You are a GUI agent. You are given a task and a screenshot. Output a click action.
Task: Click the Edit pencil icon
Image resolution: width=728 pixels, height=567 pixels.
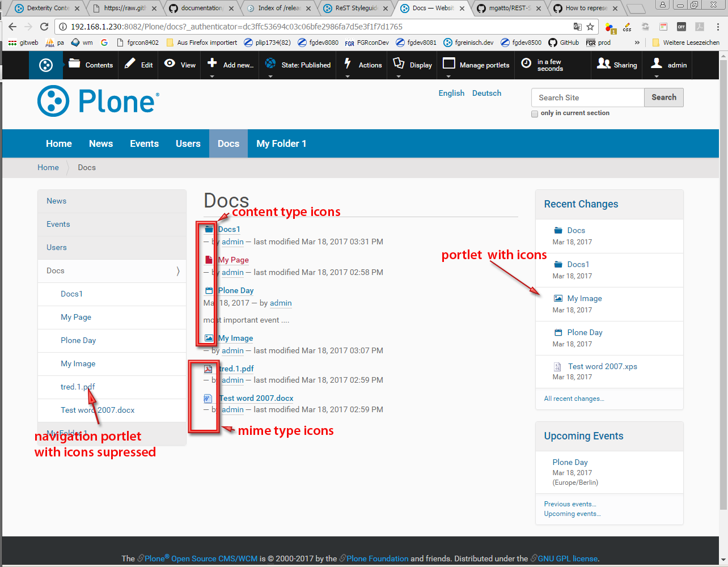(x=130, y=64)
